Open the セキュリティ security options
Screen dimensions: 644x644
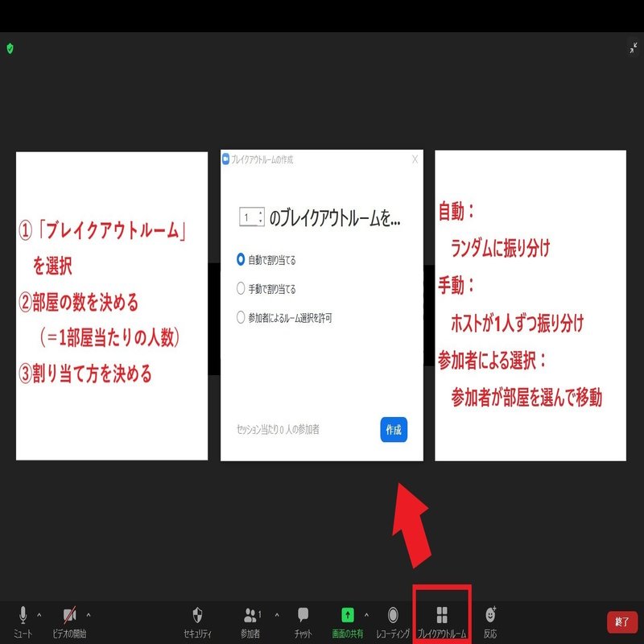click(x=196, y=616)
